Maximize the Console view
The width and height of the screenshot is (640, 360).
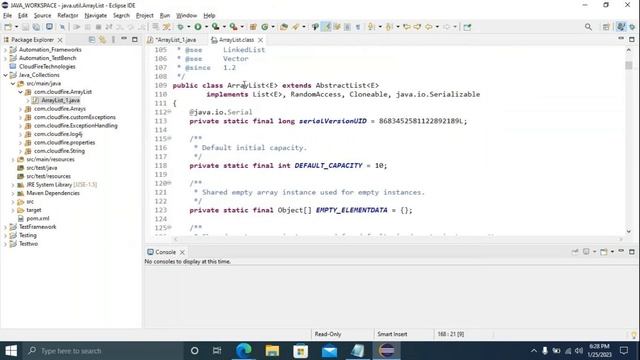pyautogui.click(x=632, y=252)
